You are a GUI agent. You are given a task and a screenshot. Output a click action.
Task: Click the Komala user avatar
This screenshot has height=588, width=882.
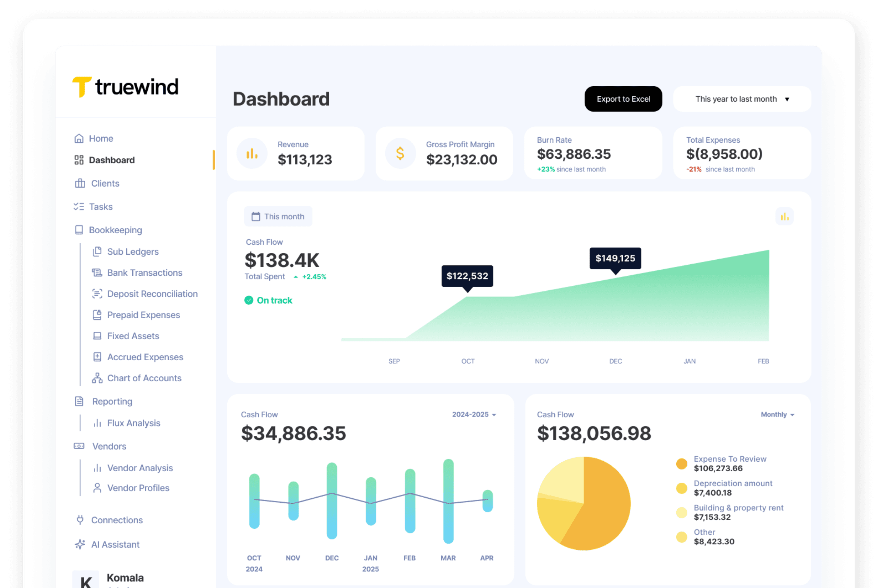86,580
